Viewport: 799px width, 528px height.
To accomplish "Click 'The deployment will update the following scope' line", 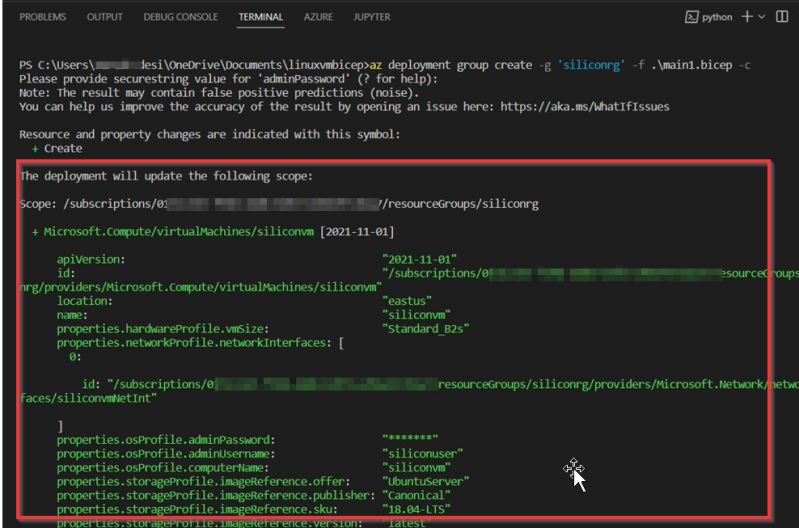I will pos(166,176).
